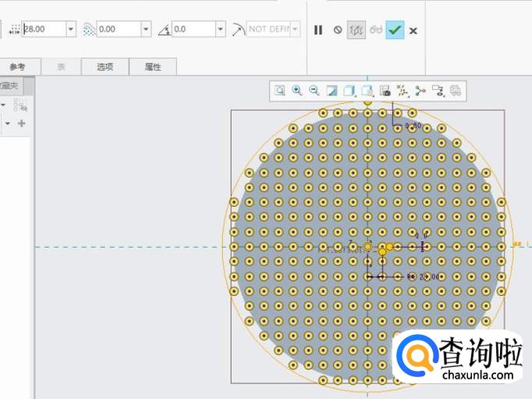Click the green checkmark to accept pattern
Image resolution: width=532 pixels, height=399 pixels.
point(395,30)
